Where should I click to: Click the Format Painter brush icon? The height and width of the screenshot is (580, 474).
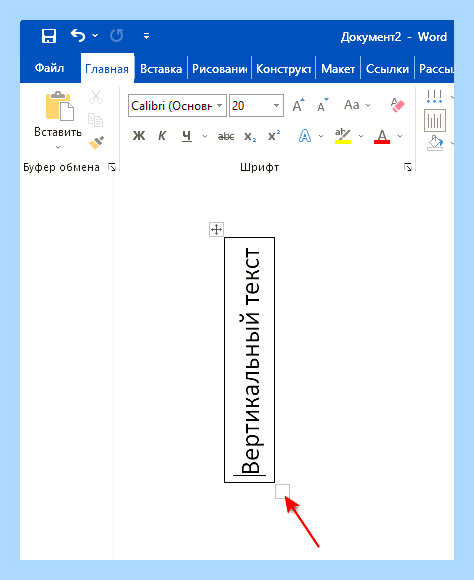click(96, 142)
